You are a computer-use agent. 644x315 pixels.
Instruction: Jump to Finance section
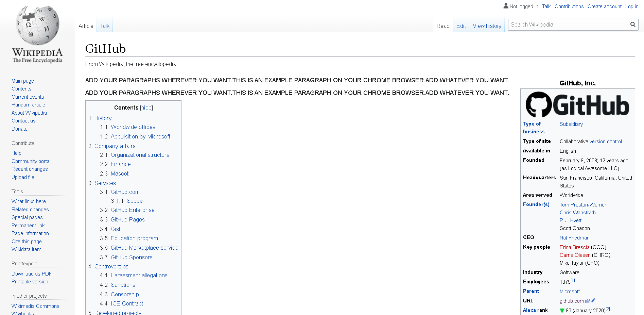121,164
